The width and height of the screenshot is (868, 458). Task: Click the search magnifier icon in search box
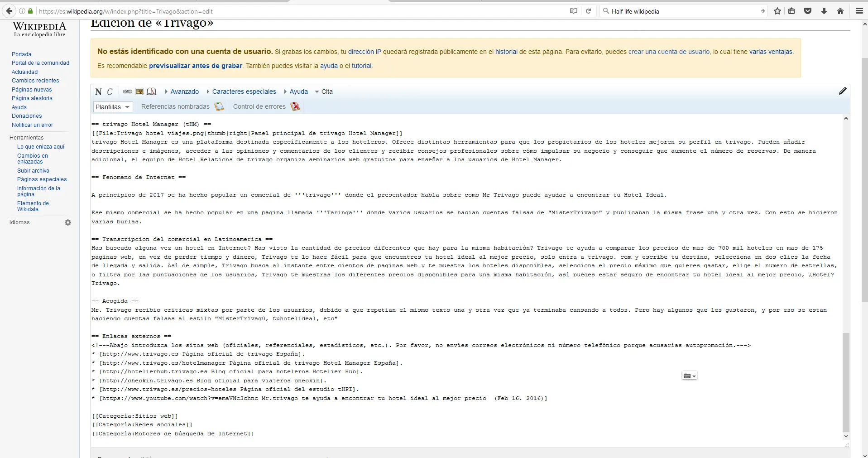(x=606, y=11)
